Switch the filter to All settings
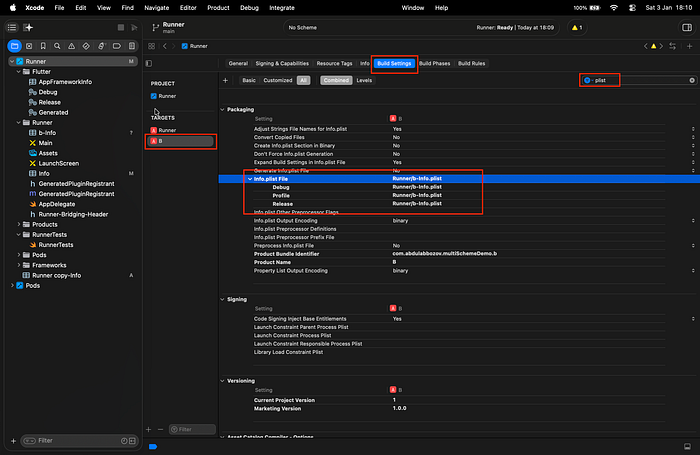700x455 pixels. coord(304,80)
